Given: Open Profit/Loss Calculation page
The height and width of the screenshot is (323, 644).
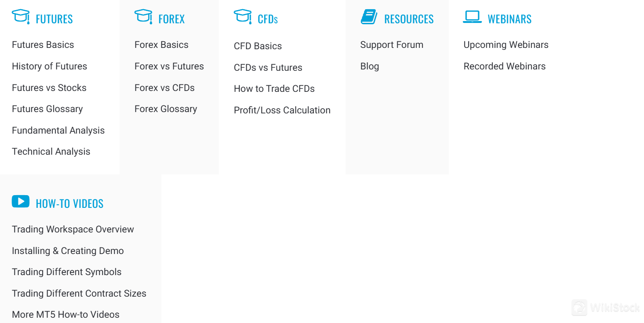Looking at the screenshot, I should 282,110.
